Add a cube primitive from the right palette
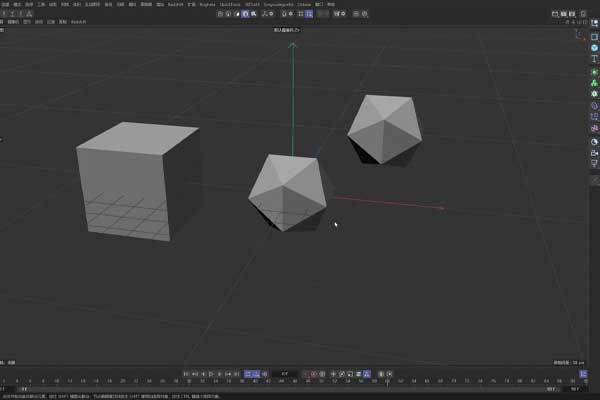The image size is (600, 400). [x=594, y=37]
